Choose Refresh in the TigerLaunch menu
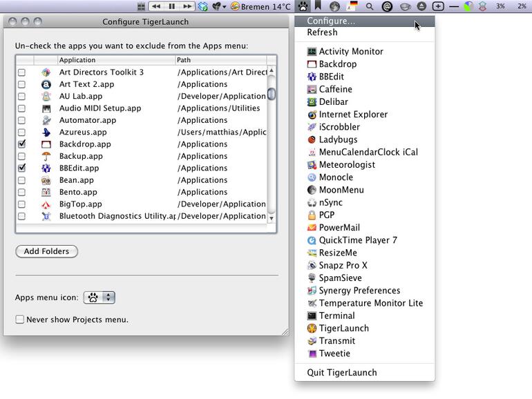 point(364,32)
